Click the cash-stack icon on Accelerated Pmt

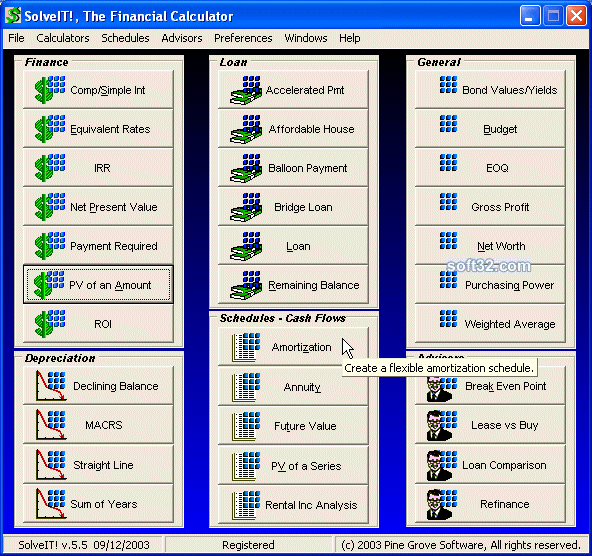pyautogui.click(x=246, y=90)
